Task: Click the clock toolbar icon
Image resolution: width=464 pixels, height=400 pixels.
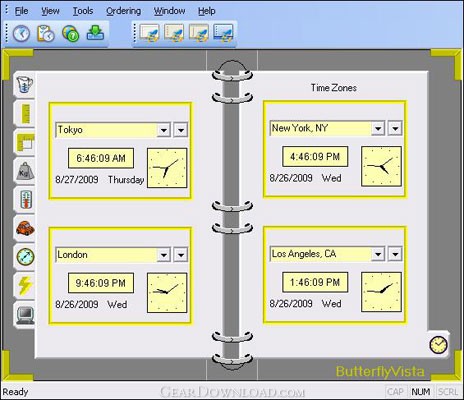Action: [21, 34]
